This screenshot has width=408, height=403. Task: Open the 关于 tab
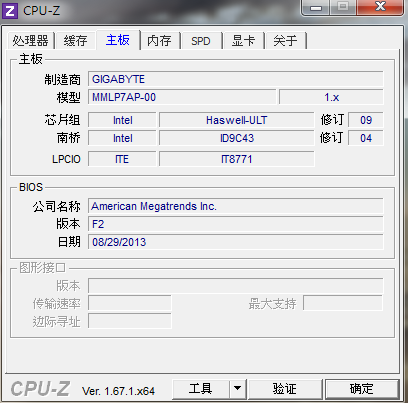(x=285, y=41)
